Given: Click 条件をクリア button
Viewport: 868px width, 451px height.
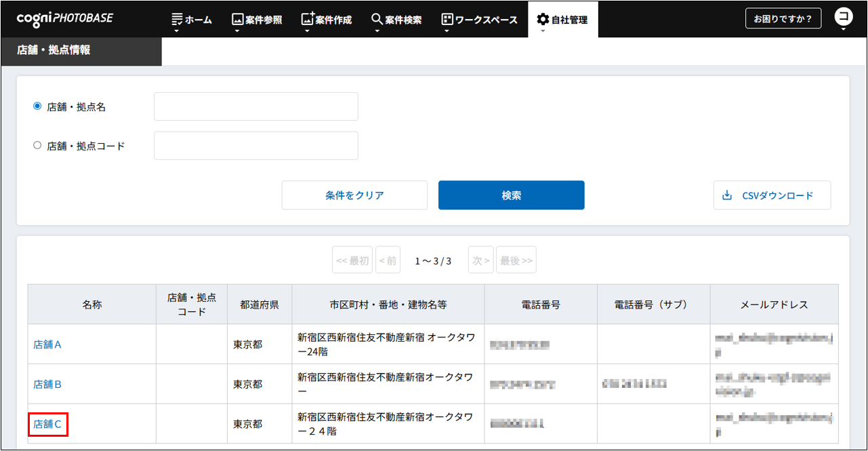Looking at the screenshot, I should pos(354,195).
